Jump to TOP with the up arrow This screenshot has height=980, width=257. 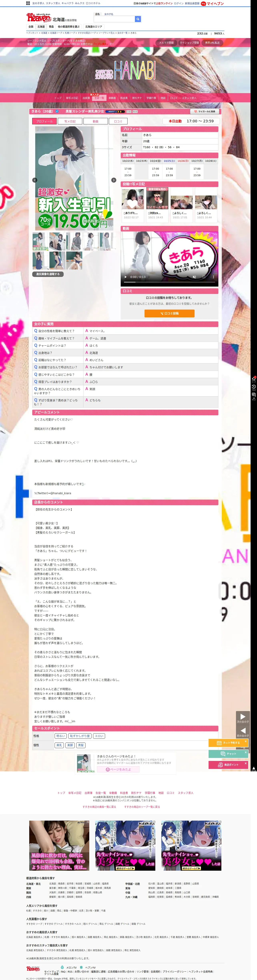point(254,769)
